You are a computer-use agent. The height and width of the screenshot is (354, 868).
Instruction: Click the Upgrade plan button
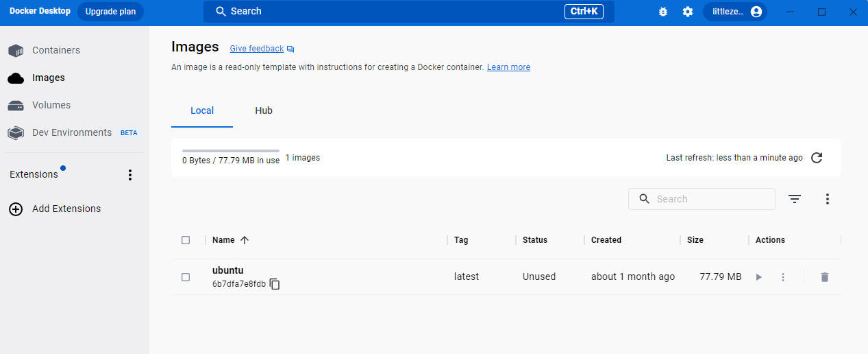pos(110,11)
